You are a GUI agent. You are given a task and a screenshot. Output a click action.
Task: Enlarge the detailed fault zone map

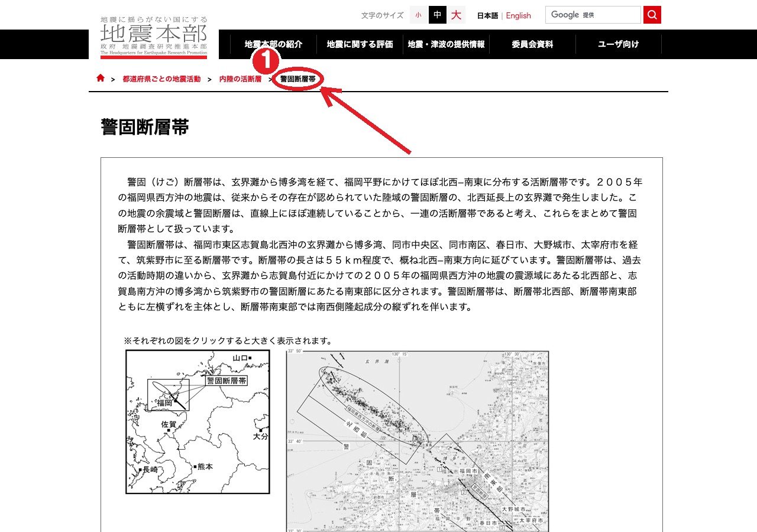point(418,440)
